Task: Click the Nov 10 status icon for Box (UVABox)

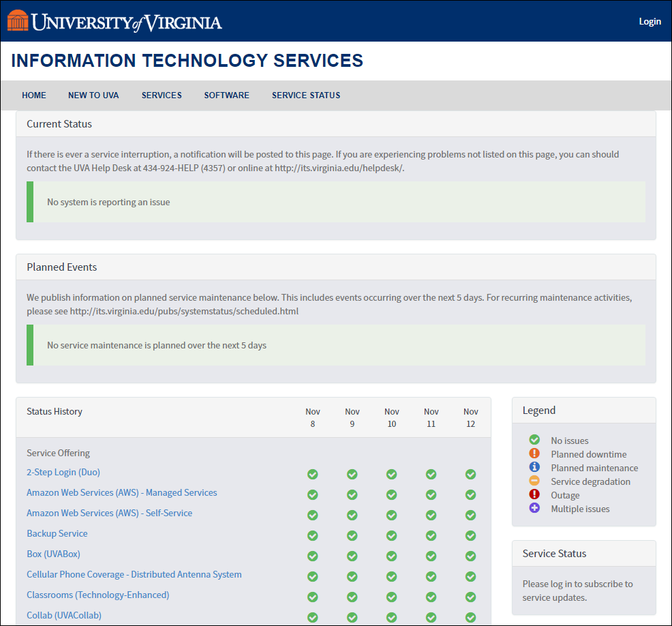Action: (392, 556)
